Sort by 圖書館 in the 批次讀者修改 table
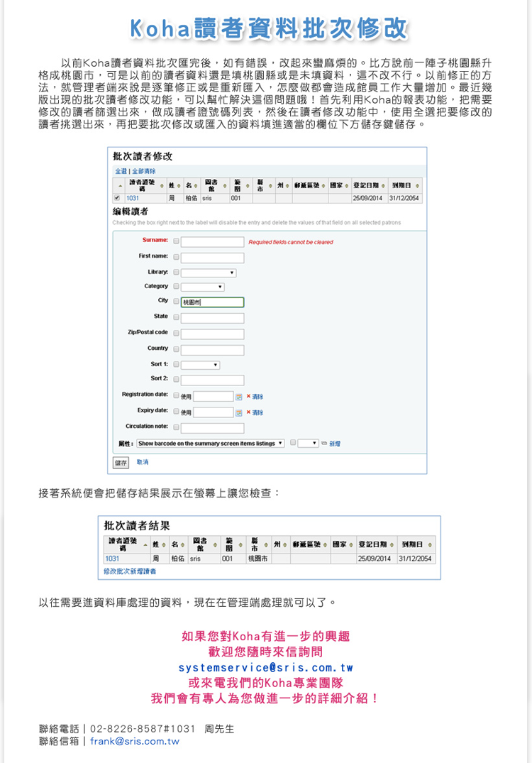Screen dimensions: 532x763 pyautogui.click(x=214, y=185)
